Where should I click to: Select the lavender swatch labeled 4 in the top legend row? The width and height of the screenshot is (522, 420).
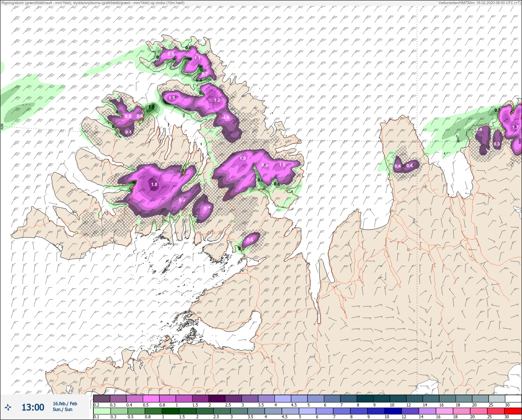coord(283,398)
